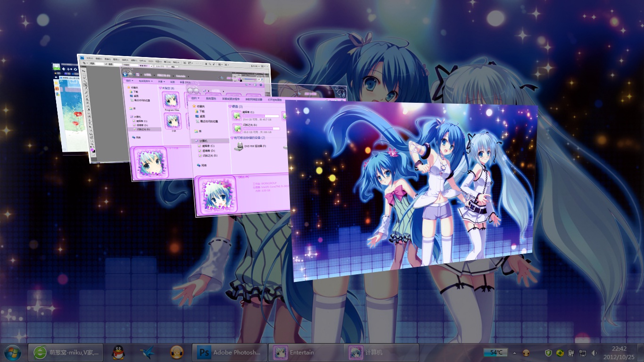This screenshot has width=644, height=362.
Task: Switch to the 萌葱窝-miku browser taskbar button
Action: (66, 352)
